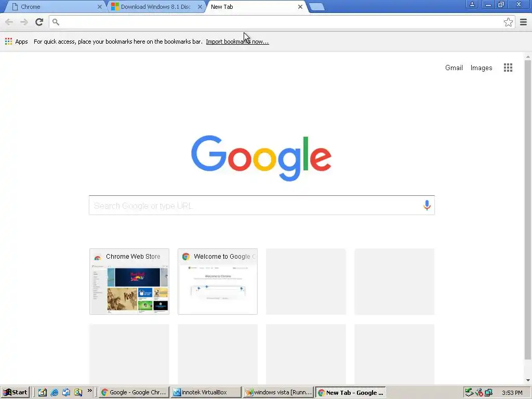The image size is (532, 399).
Task: Open the Chrome profile user button
Action: pyautogui.click(x=472, y=5)
